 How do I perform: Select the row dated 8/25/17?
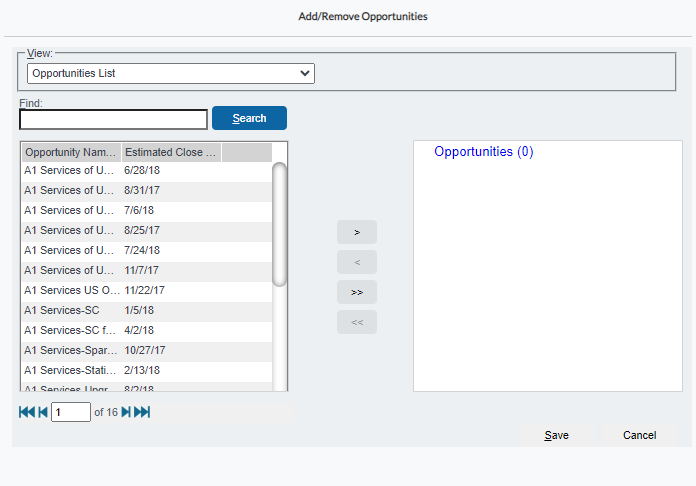(x=146, y=230)
